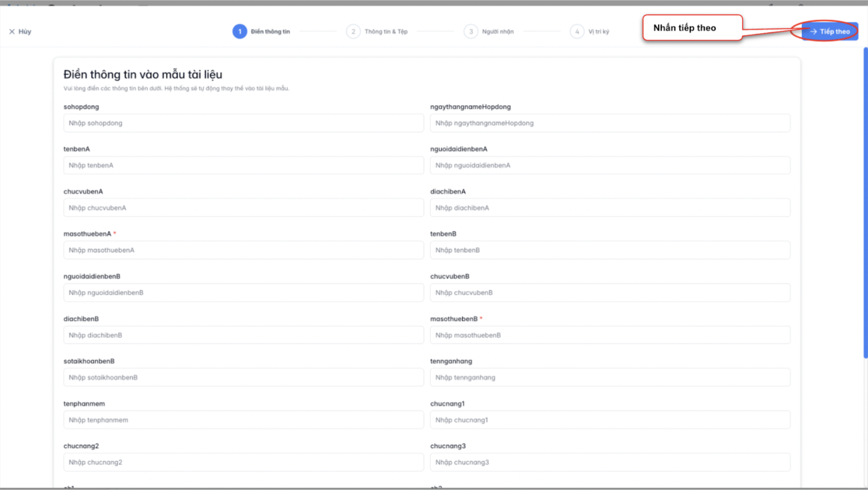Go to the Người nhận step
The width and height of the screenshot is (868, 490).
click(x=498, y=31)
